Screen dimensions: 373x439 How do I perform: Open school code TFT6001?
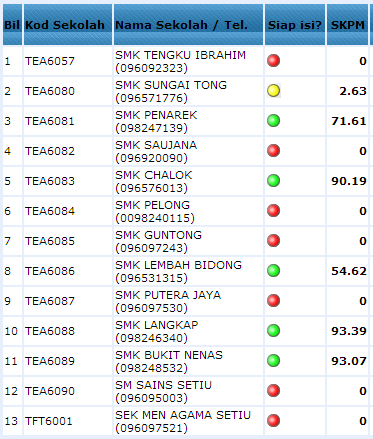(49, 421)
